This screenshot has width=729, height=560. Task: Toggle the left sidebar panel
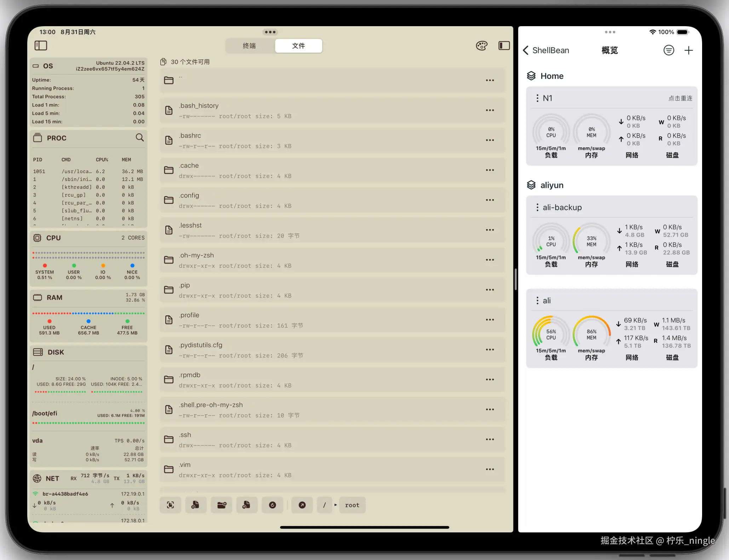click(41, 46)
